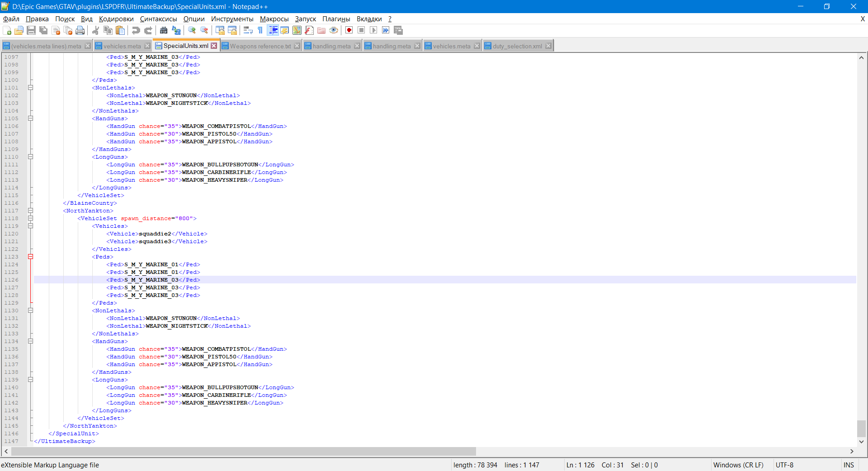Screen dimensions: 868x471
Task: Open Find with the binoculars icon
Action: point(164,30)
